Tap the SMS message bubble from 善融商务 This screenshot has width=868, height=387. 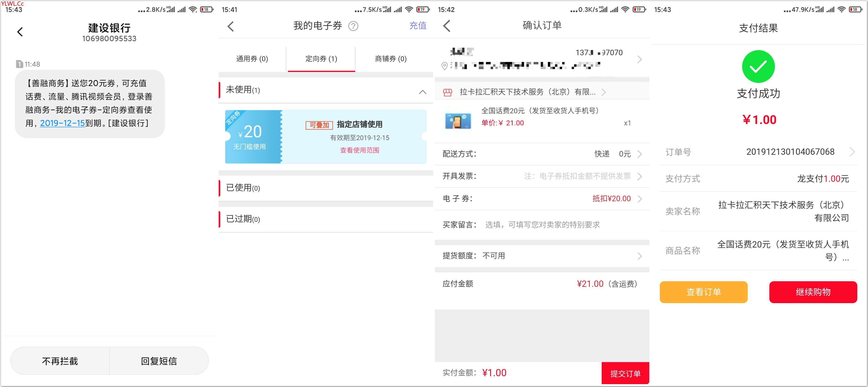90,103
